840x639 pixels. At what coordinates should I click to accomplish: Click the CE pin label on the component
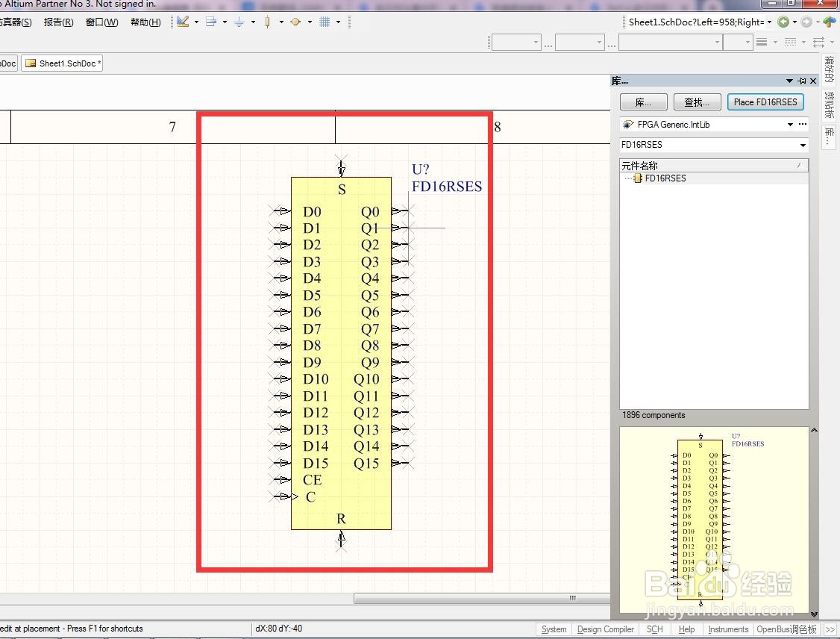click(x=312, y=480)
